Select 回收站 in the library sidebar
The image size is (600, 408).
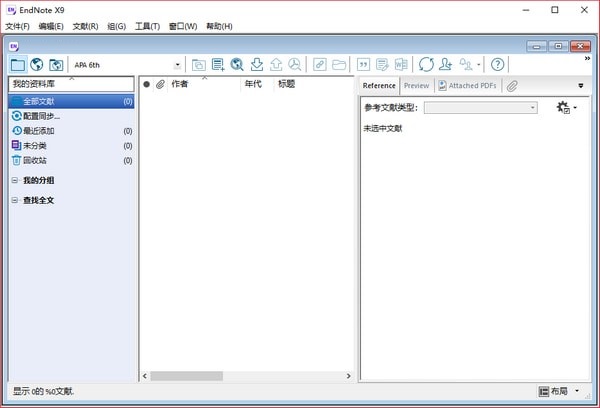click(x=36, y=160)
